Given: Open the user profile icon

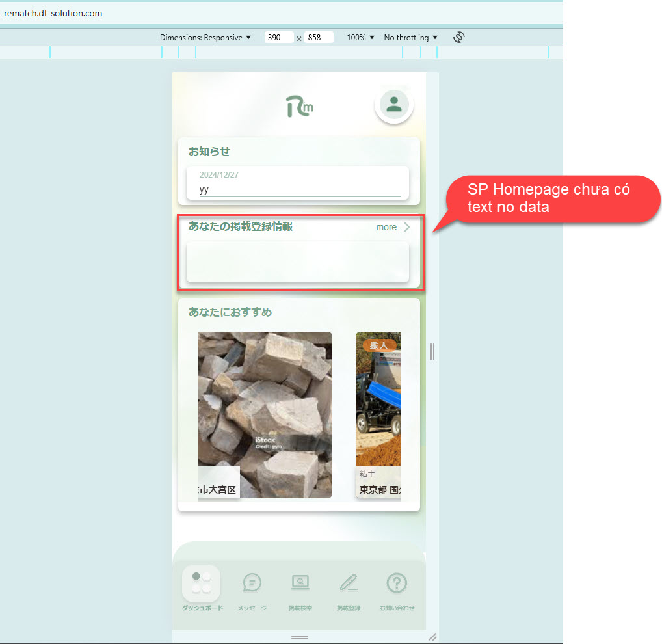Looking at the screenshot, I should coord(393,104).
